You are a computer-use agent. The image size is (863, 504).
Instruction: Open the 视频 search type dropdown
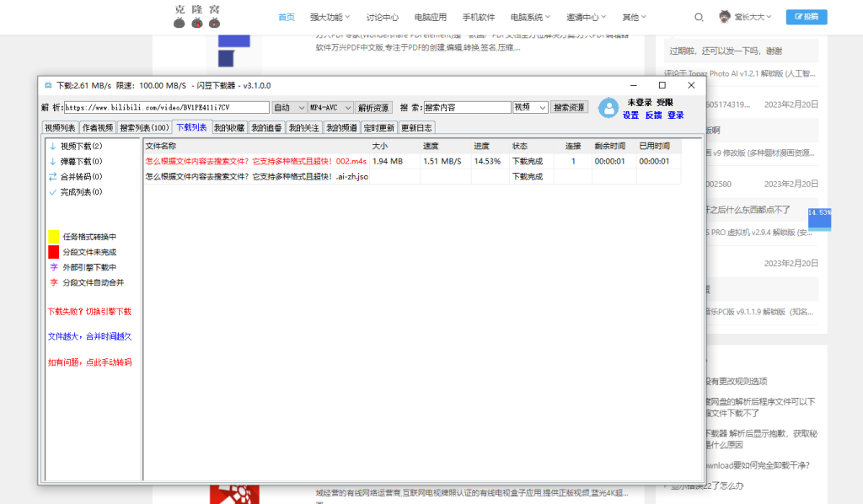(x=530, y=107)
